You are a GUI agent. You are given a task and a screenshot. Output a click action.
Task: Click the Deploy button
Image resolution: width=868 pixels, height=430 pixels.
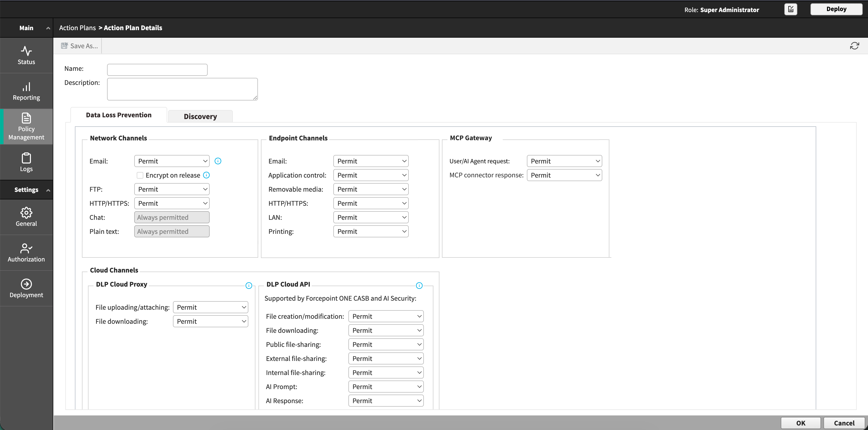pyautogui.click(x=836, y=9)
